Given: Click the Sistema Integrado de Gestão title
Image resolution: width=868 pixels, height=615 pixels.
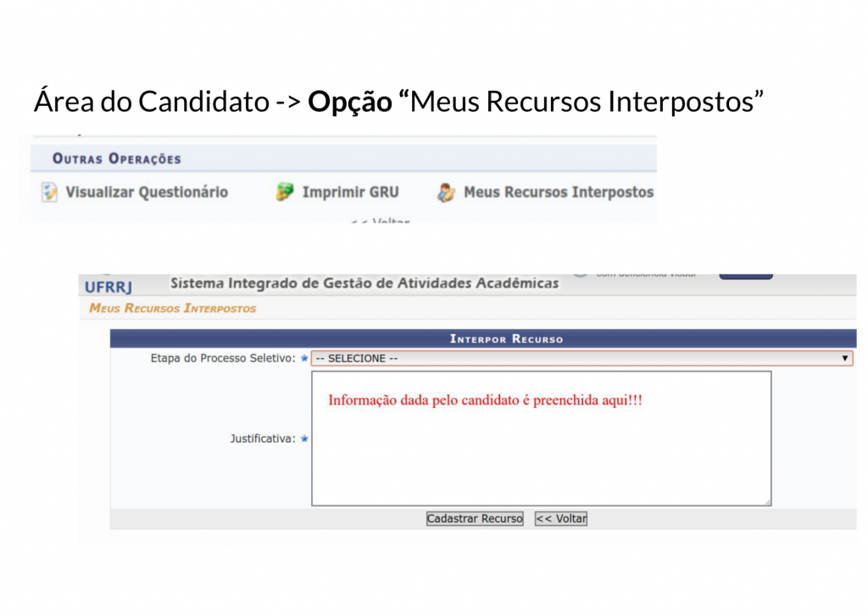Looking at the screenshot, I should click(364, 283).
